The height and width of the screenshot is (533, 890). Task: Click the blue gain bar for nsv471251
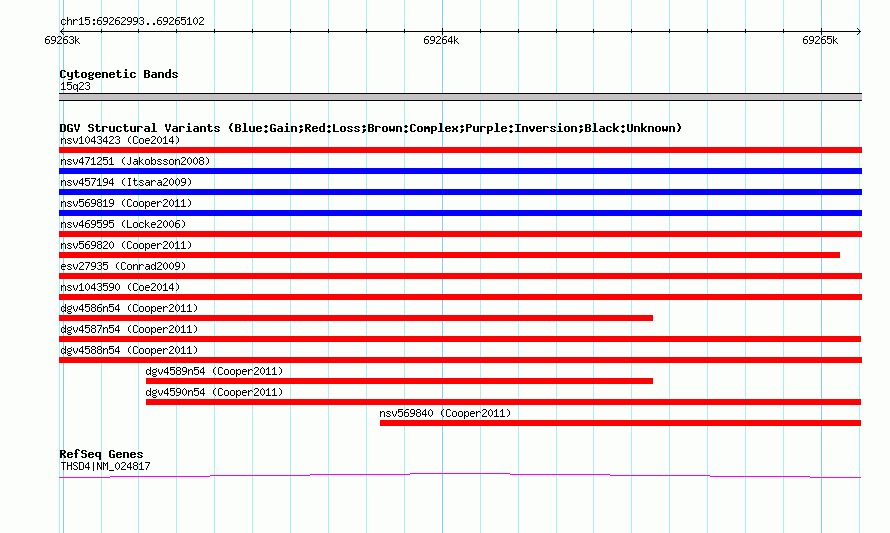coord(460,171)
